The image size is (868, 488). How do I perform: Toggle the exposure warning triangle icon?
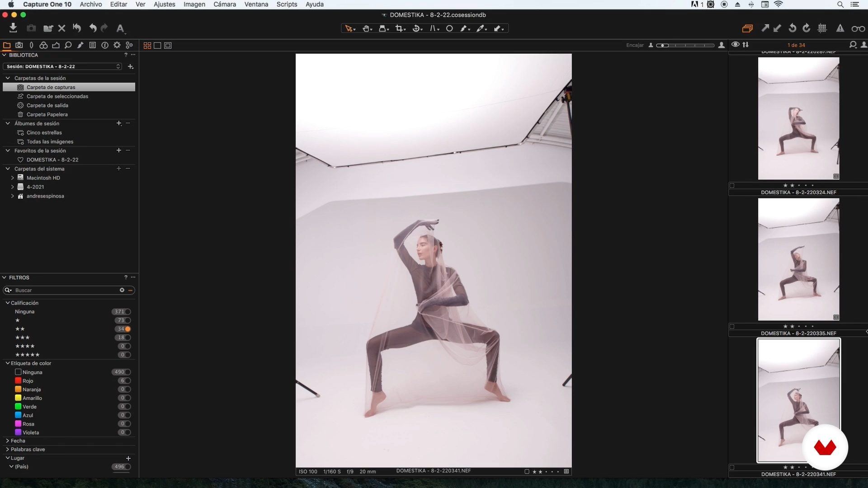point(840,28)
